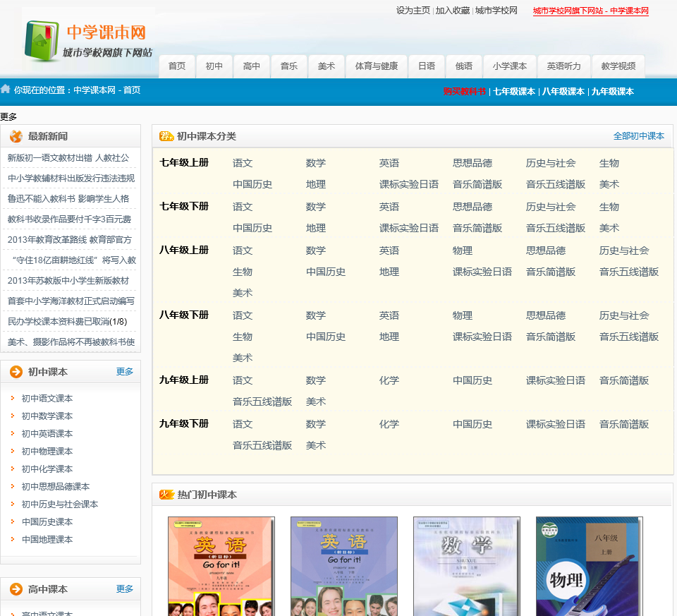677x616 pixels.
Task: Switch to the 美术 tab
Action: (327, 66)
